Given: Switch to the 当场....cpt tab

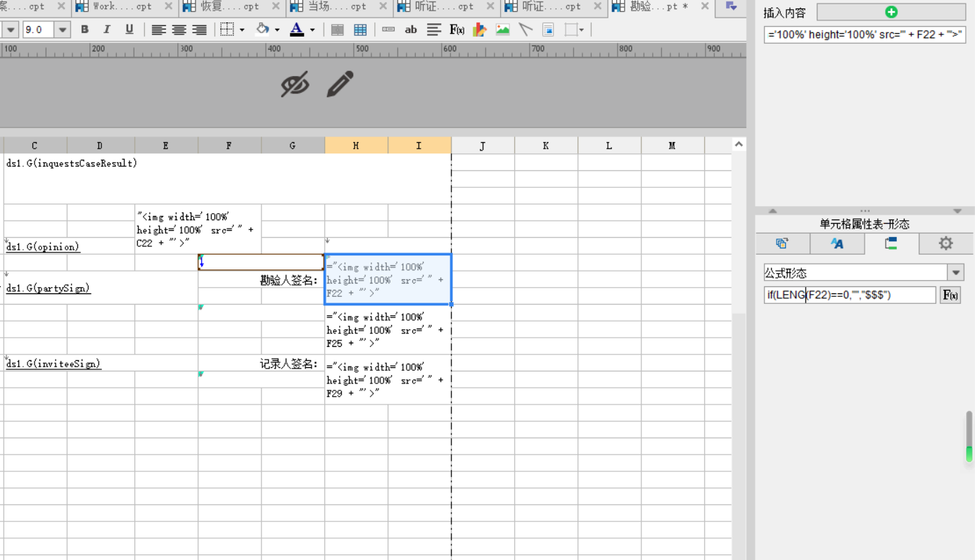Looking at the screenshot, I should pos(337,6).
